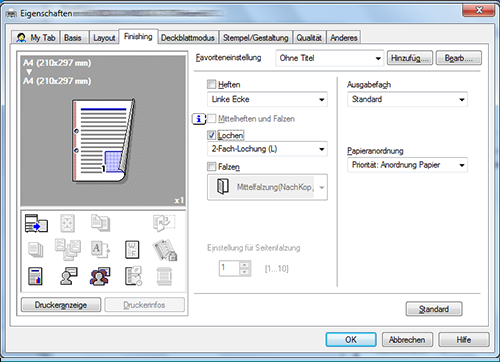Click the folding type icon in Falzen dropdown
The image size is (500, 362).
pyautogui.click(x=223, y=187)
